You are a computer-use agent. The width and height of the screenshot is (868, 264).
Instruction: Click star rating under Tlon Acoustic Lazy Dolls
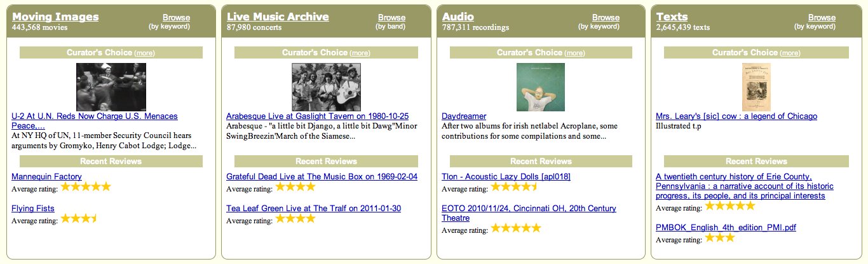[515, 187]
